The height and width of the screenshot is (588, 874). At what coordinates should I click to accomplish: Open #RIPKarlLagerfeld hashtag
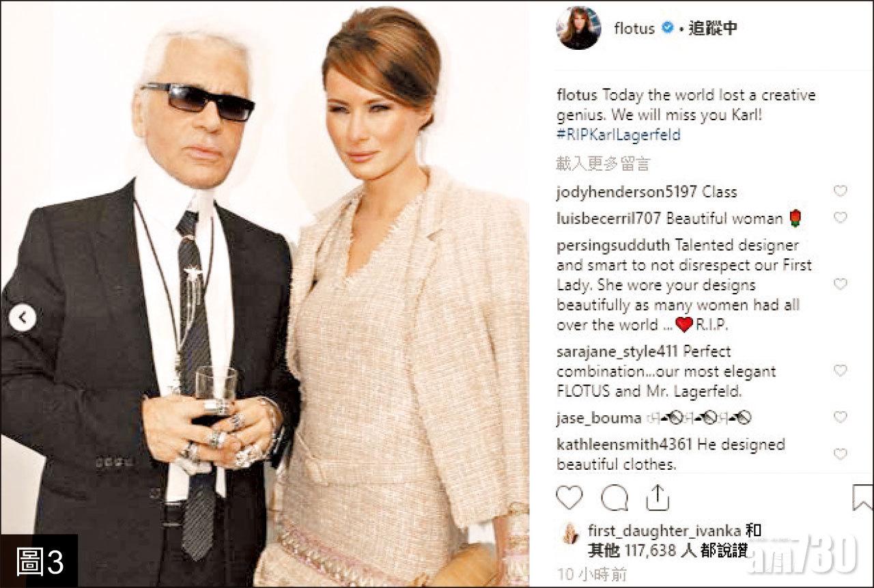618,135
